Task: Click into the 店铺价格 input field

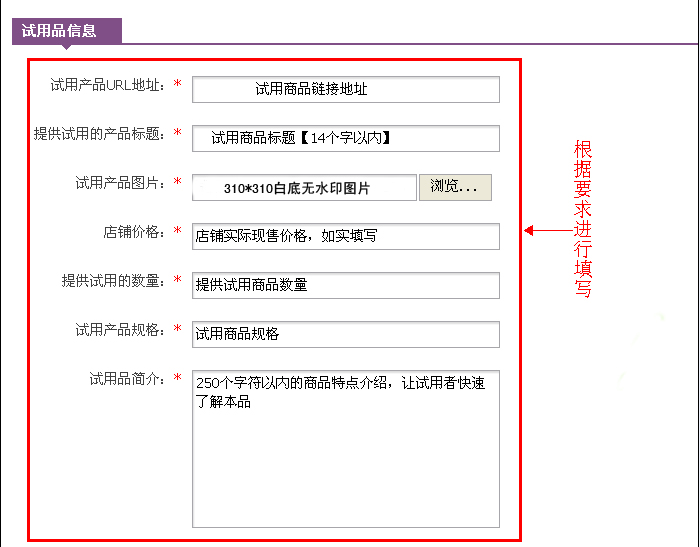Action: point(345,236)
